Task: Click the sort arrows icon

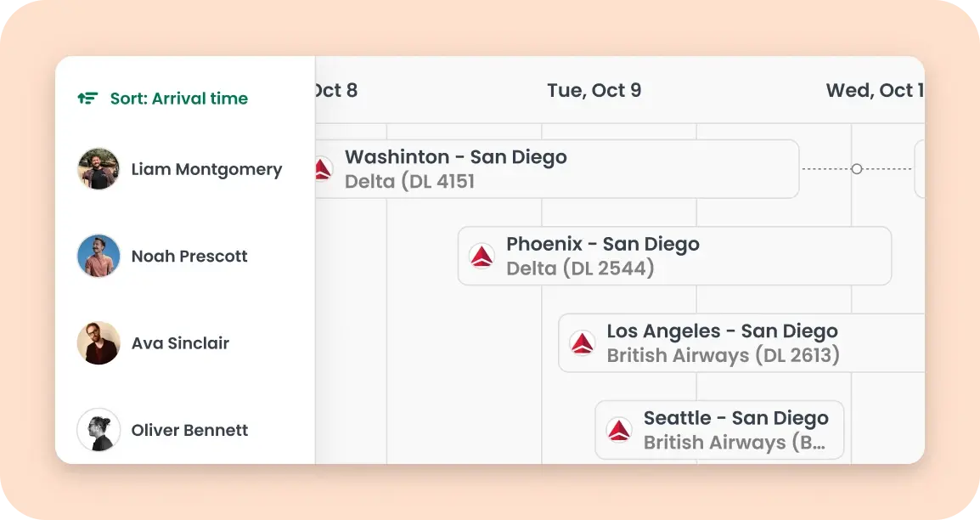Action: (x=87, y=99)
